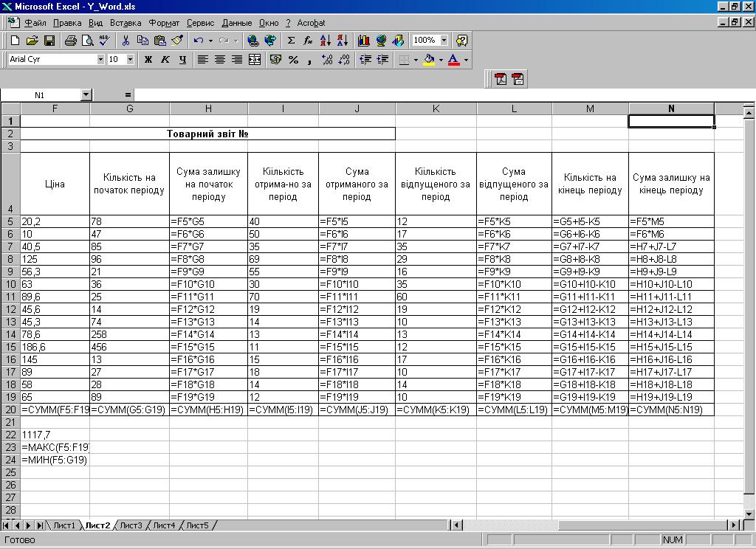Open the Name Box N1 dropdown
Screen dimensions: 756x549
pyautogui.click(x=86, y=95)
